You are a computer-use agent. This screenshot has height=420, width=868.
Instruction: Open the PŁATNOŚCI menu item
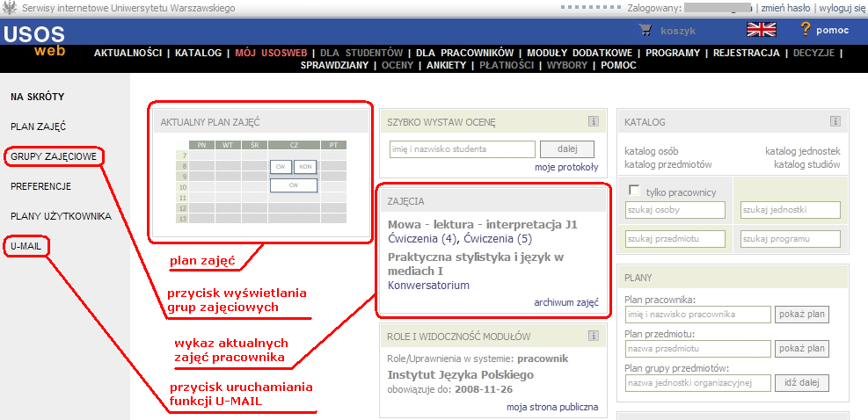(507, 65)
